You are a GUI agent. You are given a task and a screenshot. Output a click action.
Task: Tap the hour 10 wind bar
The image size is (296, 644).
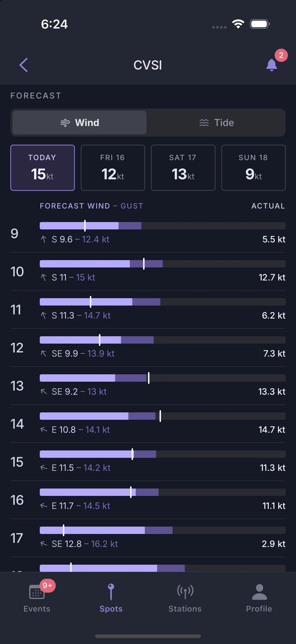pyautogui.click(x=163, y=264)
